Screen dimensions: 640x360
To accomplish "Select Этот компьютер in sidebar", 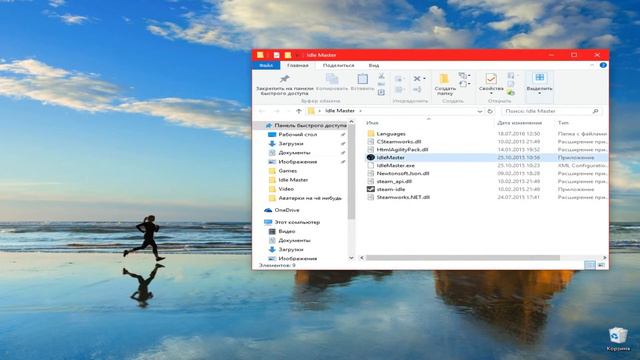I will tap(297, 222).
